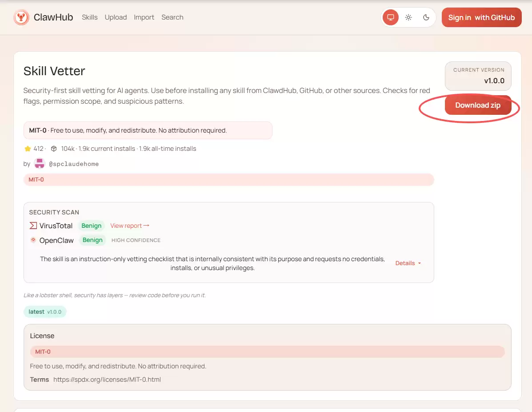
Task: Open the Skills menu item
Action: pyautogui.click(x=90, y=17)
